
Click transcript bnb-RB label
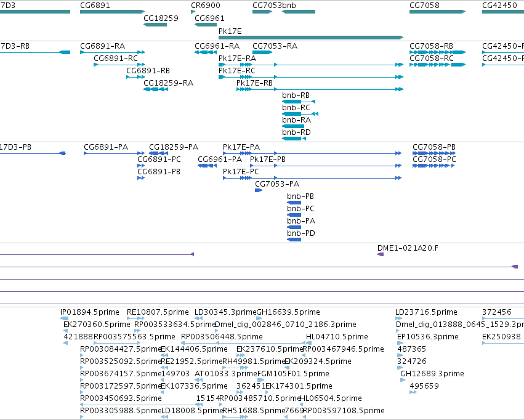tap(296, 95)
